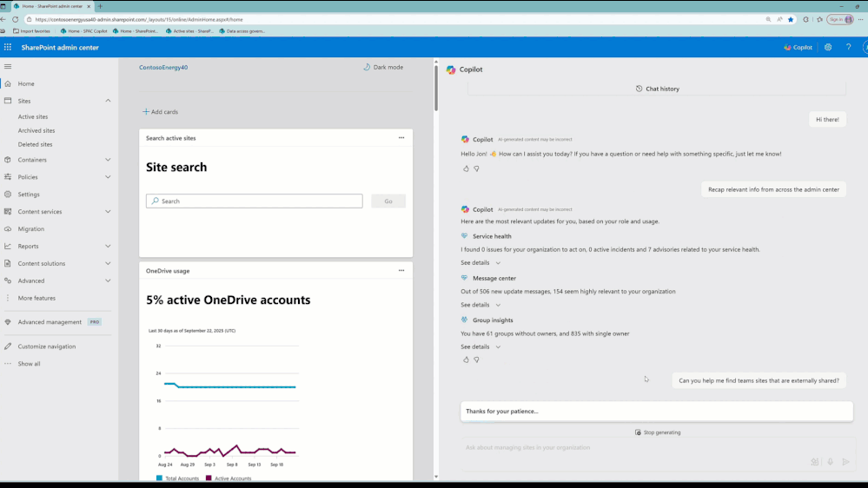Open the Active sites bookmark in favorites bar
This screenshot has width=868, height=488.
pos(189,31)
